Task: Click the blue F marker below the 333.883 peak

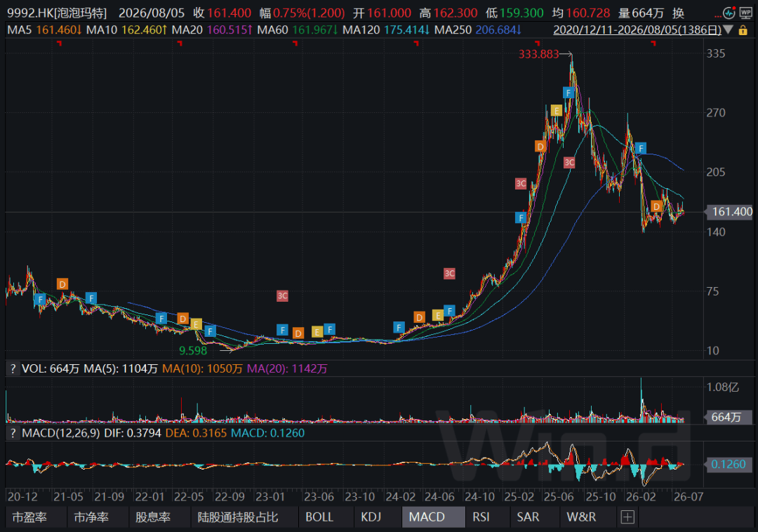Action: 568,93
